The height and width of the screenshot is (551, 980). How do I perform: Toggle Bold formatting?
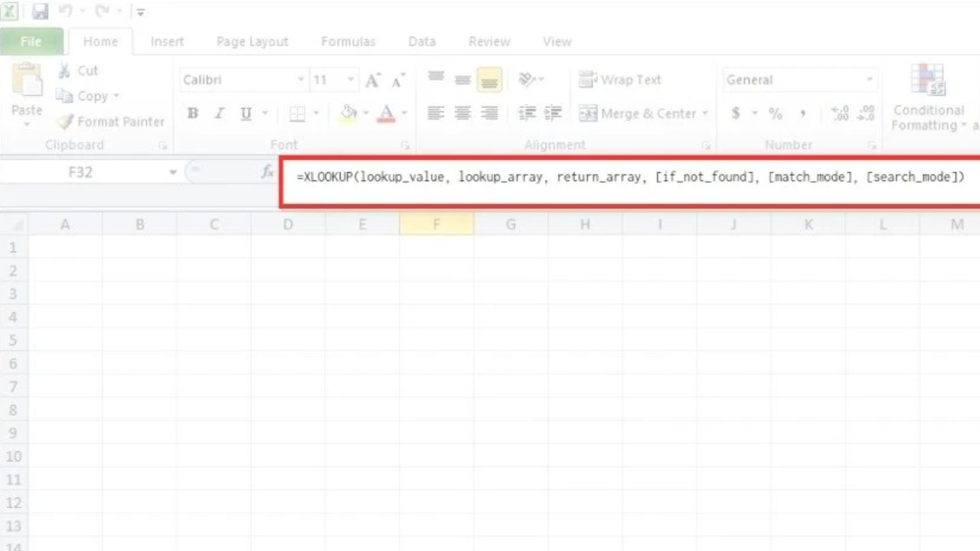(193, 113)
